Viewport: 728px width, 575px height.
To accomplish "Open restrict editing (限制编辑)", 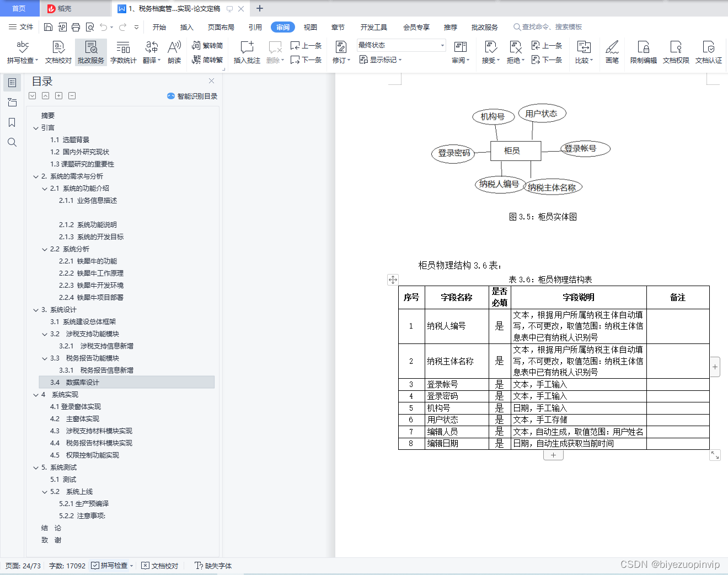I will (644, 52).
